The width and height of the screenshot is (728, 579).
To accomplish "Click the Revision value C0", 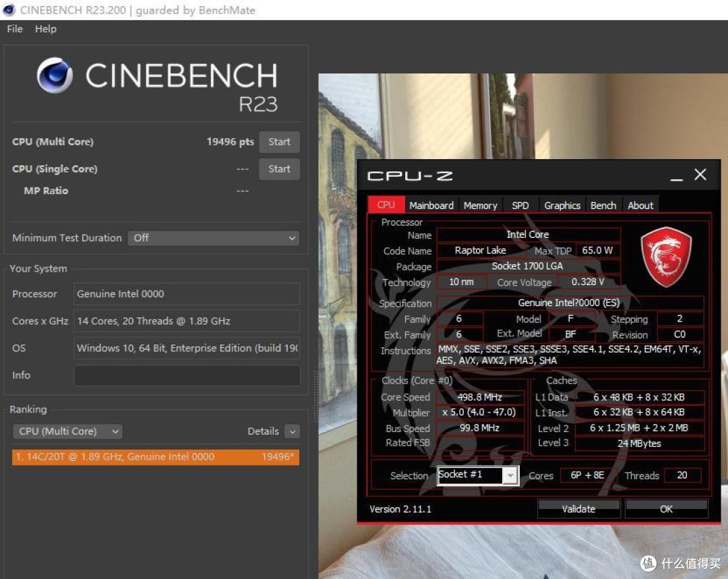I will (x=679, y=334).
